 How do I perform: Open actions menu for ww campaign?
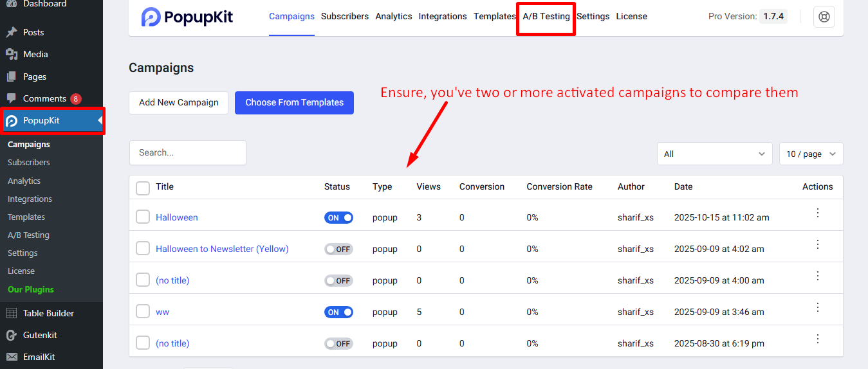(x=818, y=307)
